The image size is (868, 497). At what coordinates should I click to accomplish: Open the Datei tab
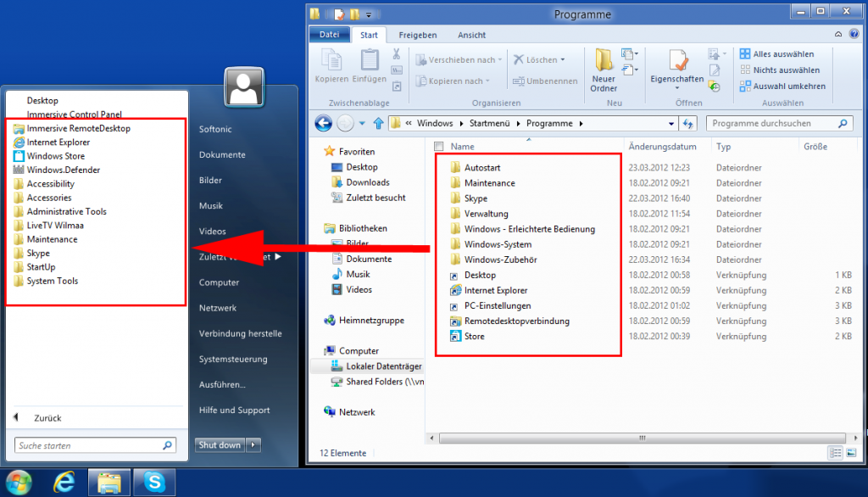(x=329, y=35)
